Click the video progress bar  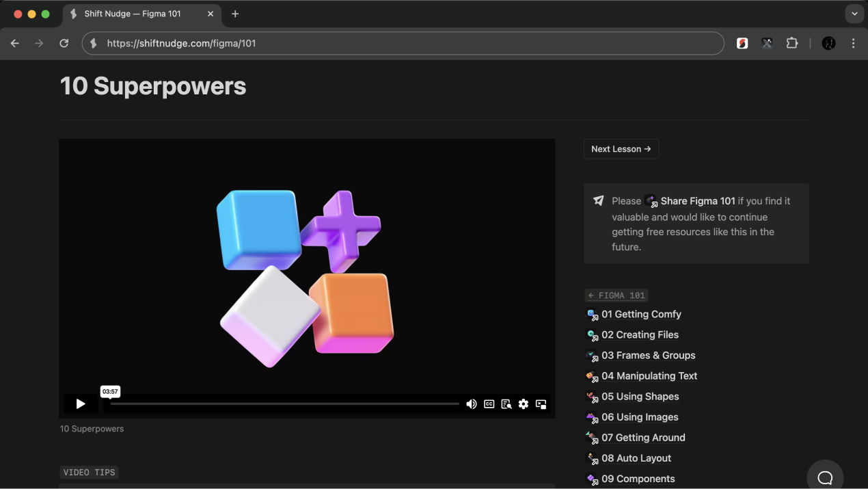pos(285,404)
